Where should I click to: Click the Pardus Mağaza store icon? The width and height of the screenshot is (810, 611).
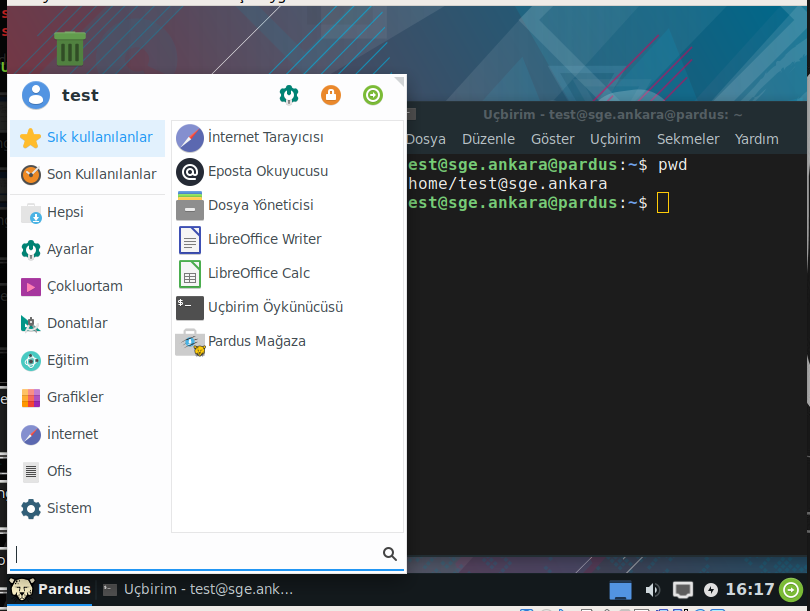(x=190, y=342)
